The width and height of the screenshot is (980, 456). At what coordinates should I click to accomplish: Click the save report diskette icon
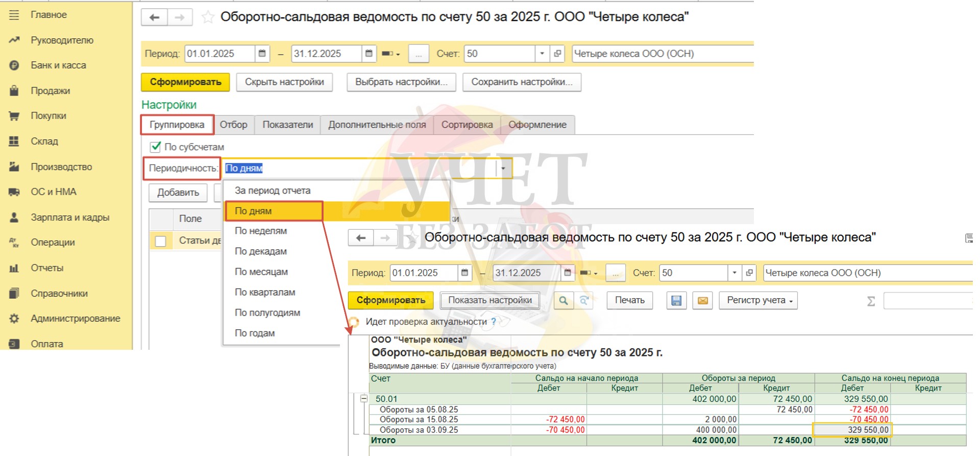point(676,301)
